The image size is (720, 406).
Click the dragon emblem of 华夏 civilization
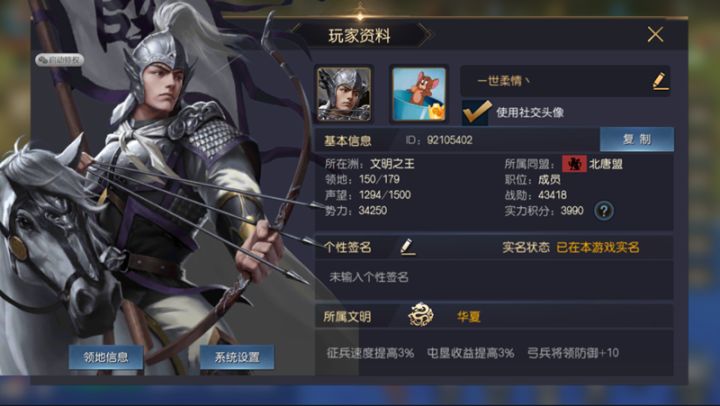(421, 316)
